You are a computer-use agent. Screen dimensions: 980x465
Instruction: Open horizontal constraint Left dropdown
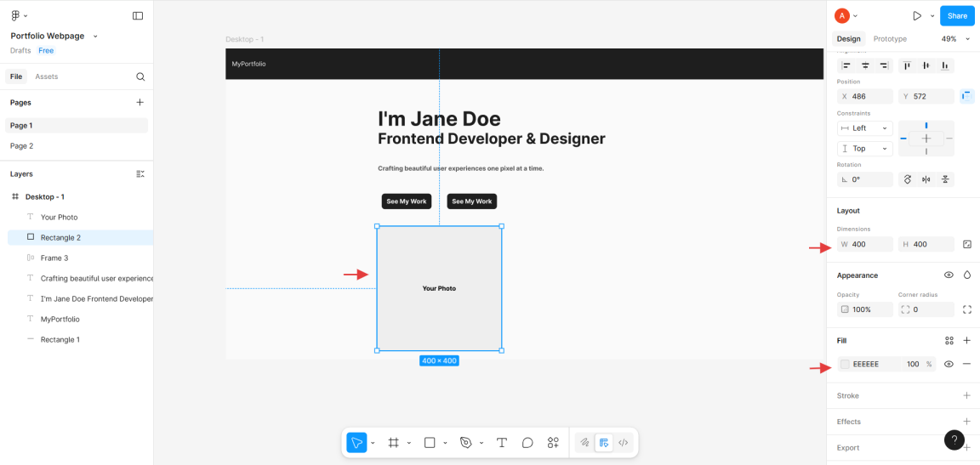[x=865, y=128]
